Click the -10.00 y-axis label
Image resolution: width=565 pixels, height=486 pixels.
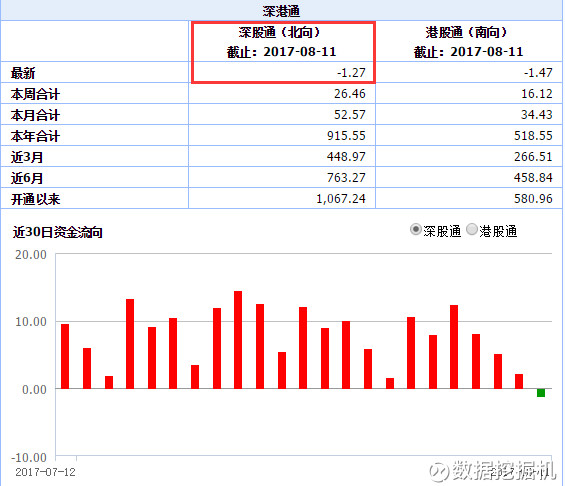(29, 458)
